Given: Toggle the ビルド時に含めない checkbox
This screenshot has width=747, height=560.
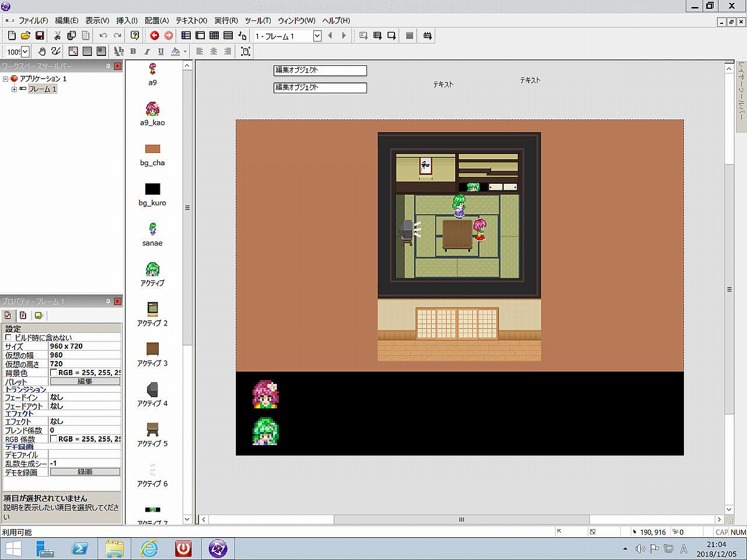Looking at the screenshot, I should [9, 338].
